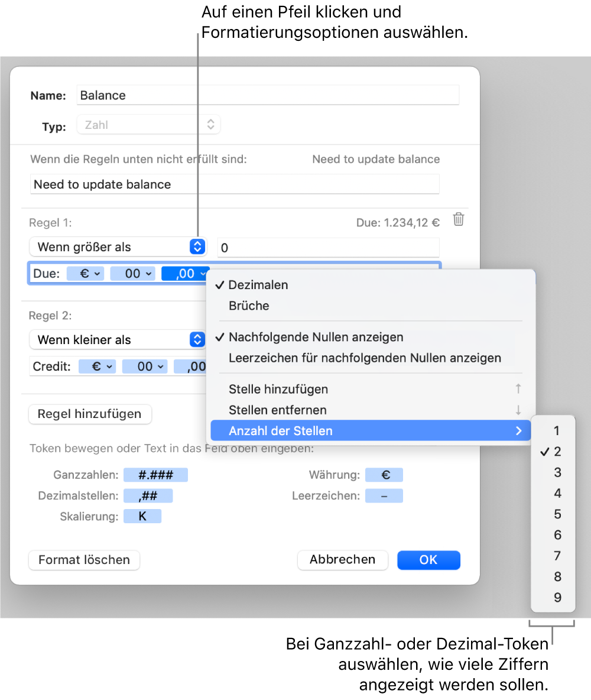591x700 pixels.
Task: Click the 'Abbrechen' button
Action: point(342,560)
